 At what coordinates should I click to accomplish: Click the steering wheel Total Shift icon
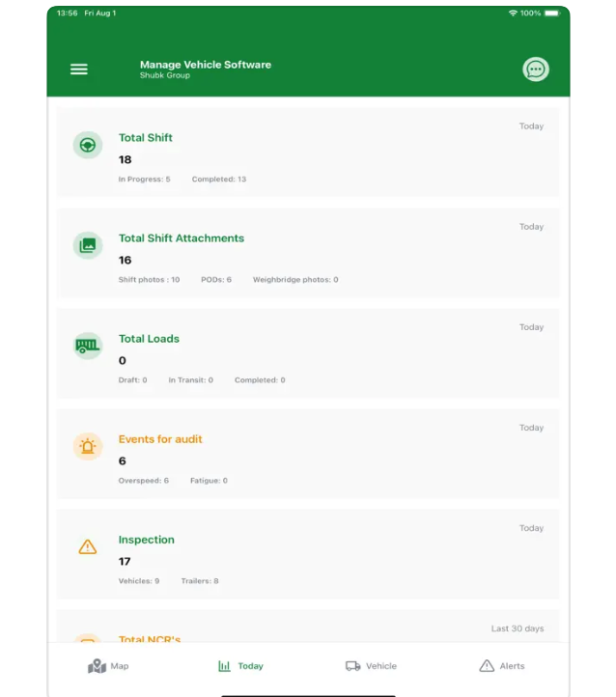(88, 145)
